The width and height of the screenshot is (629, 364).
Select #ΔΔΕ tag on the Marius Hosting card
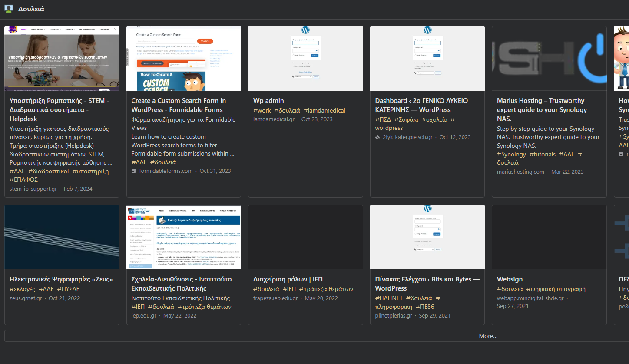566,154
